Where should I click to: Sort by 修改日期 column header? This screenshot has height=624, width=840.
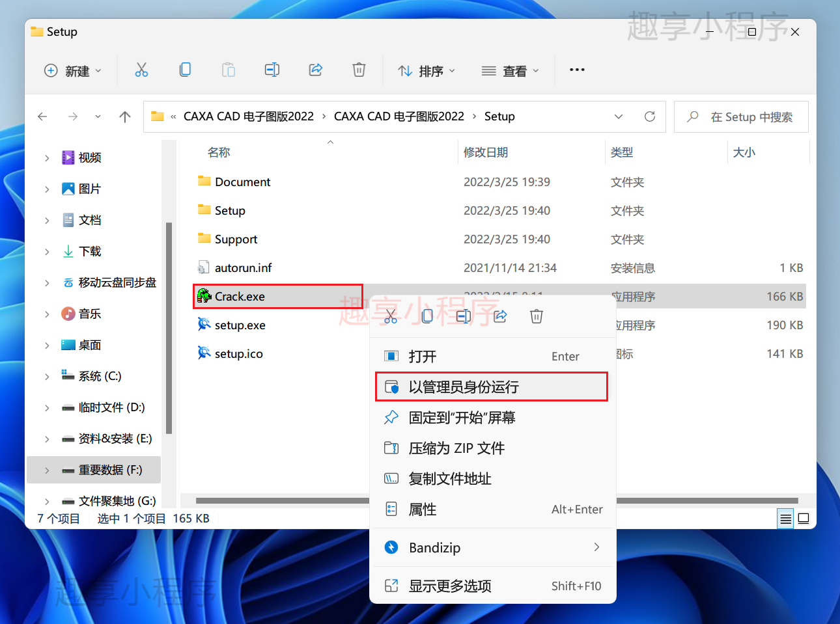point(486,152)
